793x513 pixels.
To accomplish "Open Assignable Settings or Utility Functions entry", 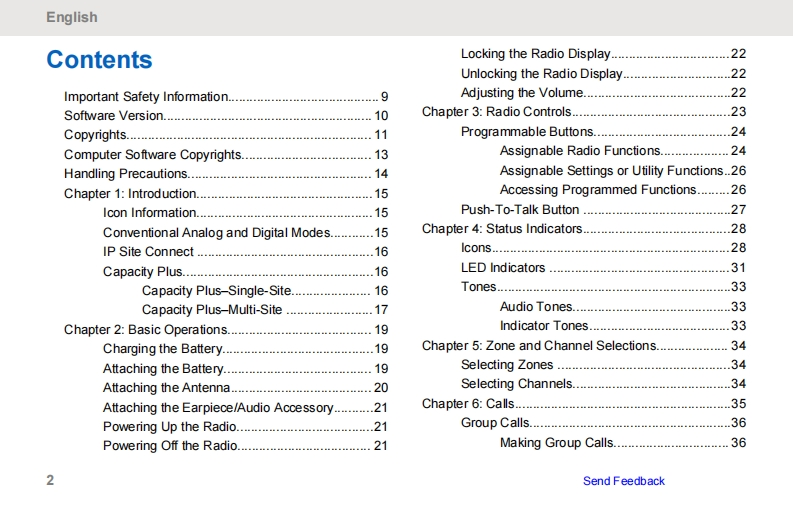I will 611,171.
